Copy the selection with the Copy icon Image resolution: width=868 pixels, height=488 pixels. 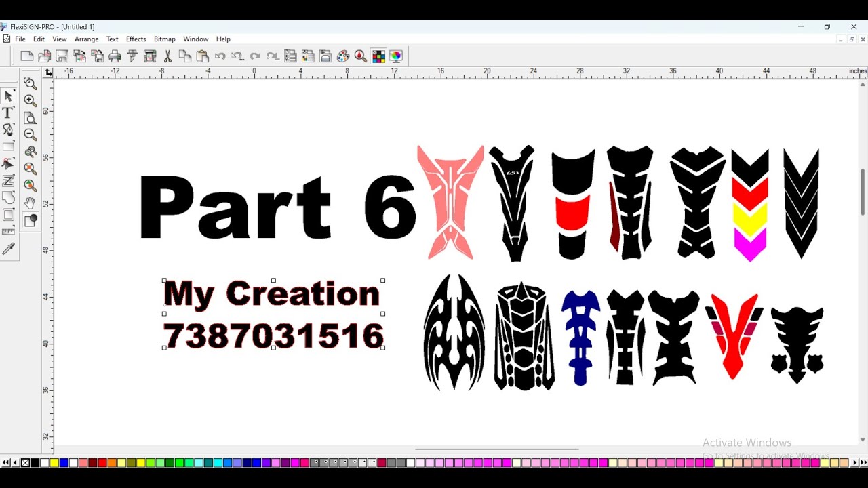tap(185, 56)
